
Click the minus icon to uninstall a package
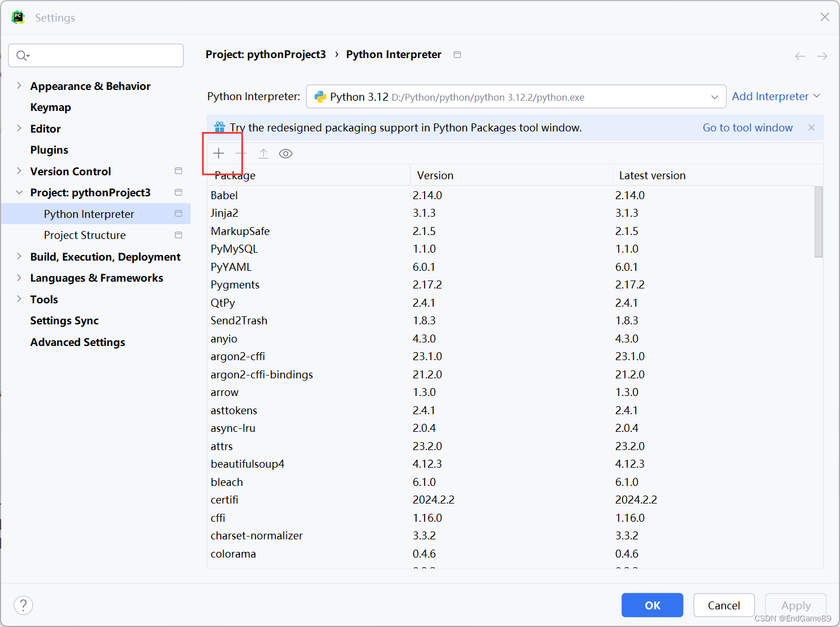pos(241,153)
